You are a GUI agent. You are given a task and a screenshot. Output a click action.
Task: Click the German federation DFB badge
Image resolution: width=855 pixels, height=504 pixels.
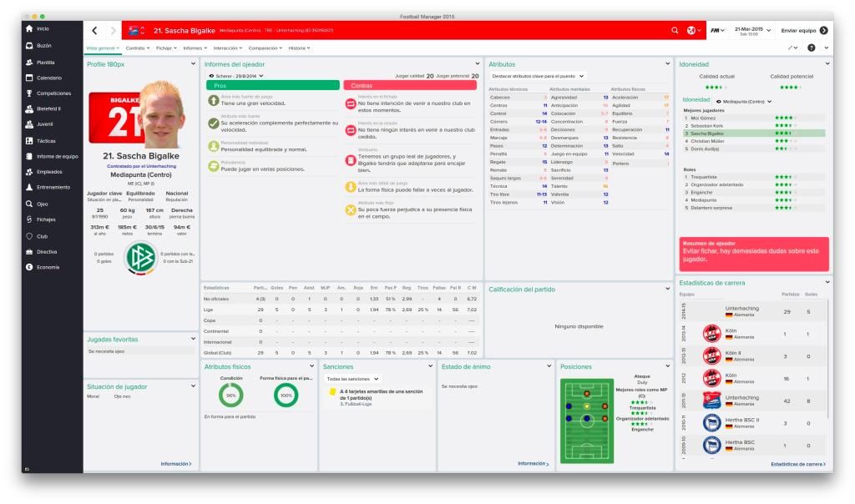point(140,257)
